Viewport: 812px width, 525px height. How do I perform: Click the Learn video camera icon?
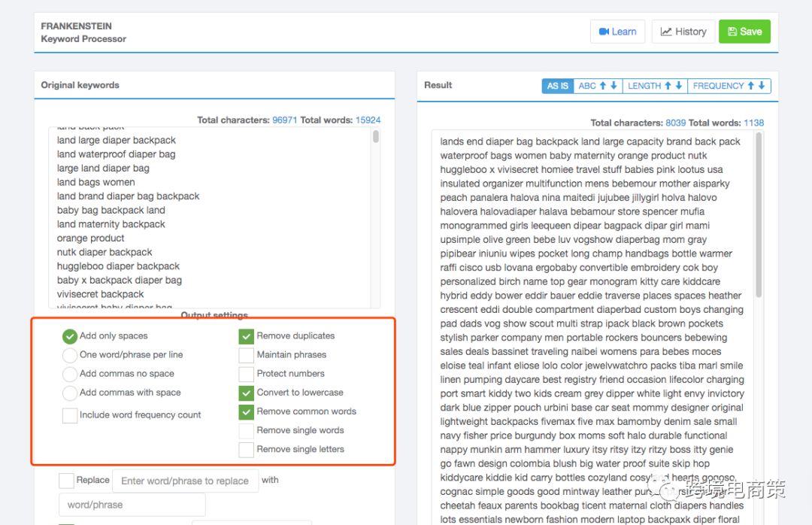click(603, 32)
